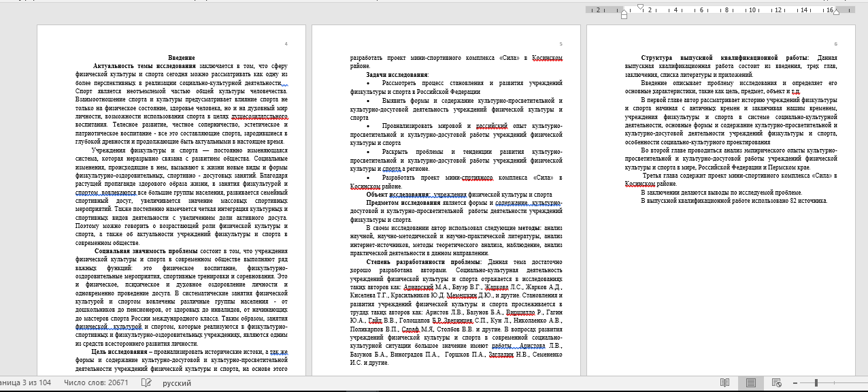Click the 10 mark on the horizontal ruler
This screenshot has width=868, height=392.
(752, 10)
